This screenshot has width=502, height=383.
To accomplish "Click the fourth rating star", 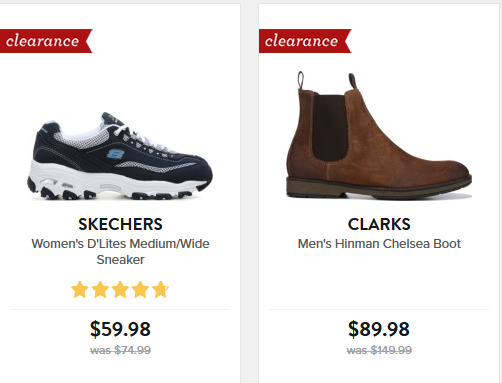I will 140,289.
